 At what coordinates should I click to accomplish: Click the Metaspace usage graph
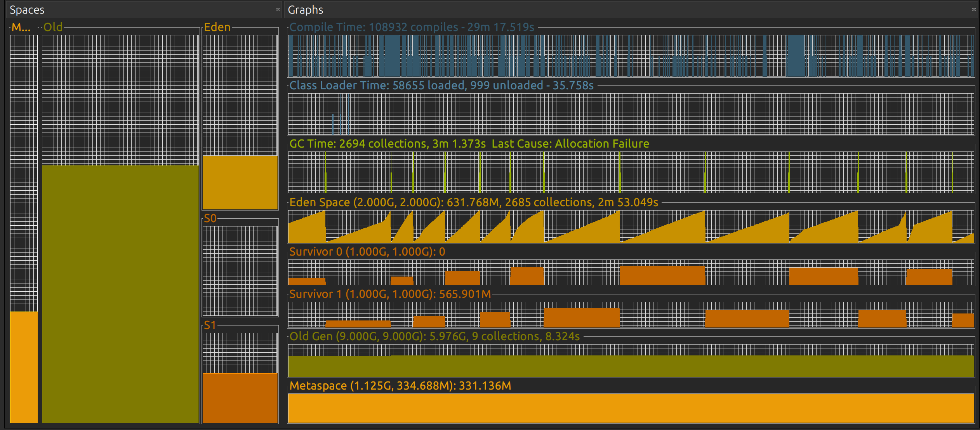631,408
